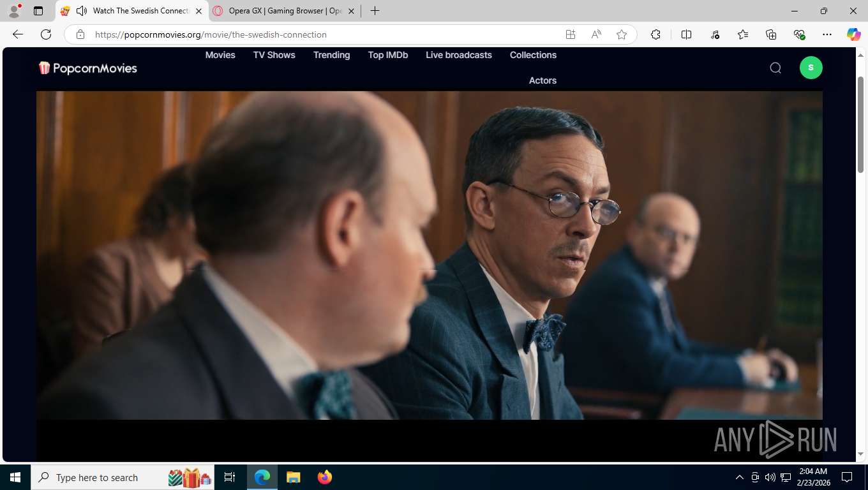This screenshot has width=868, height=490.
Task: Toggle split screen view
Action: (x=686, y=34)
